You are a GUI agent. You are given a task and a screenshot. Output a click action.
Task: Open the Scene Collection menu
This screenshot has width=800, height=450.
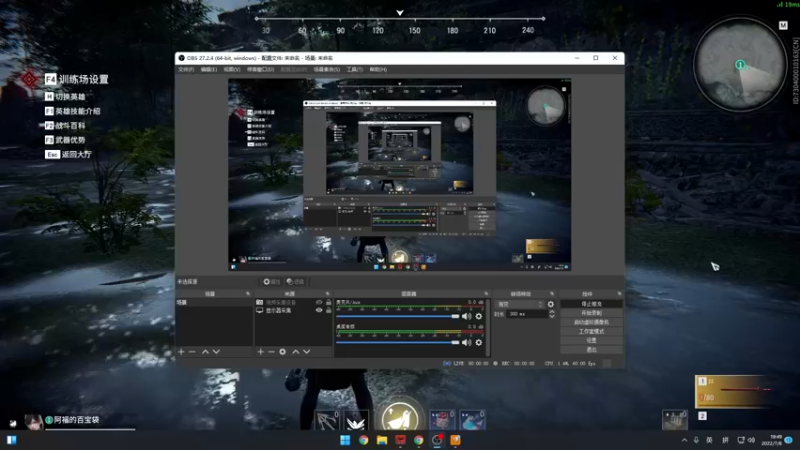coord(327,69)
